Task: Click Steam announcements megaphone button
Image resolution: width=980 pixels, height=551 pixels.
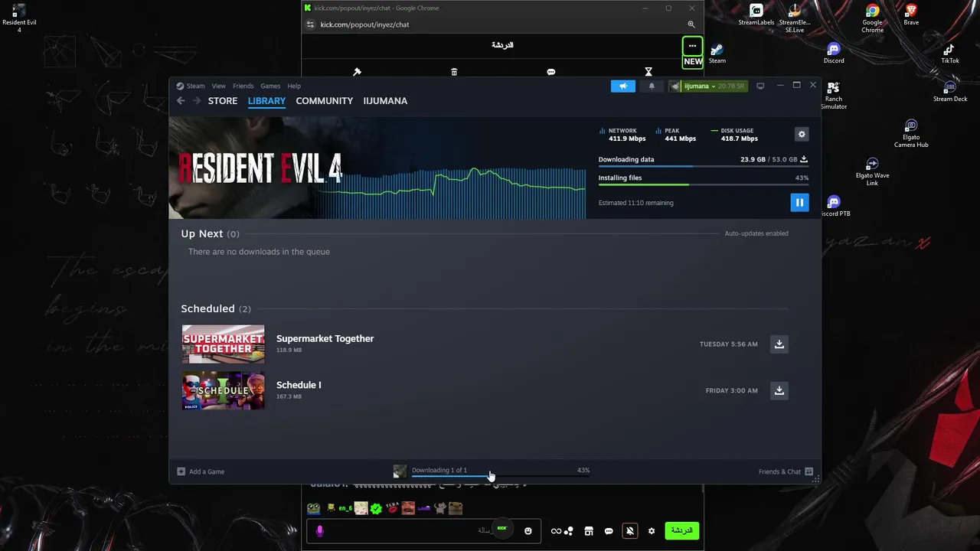Action: pos(623,86)
